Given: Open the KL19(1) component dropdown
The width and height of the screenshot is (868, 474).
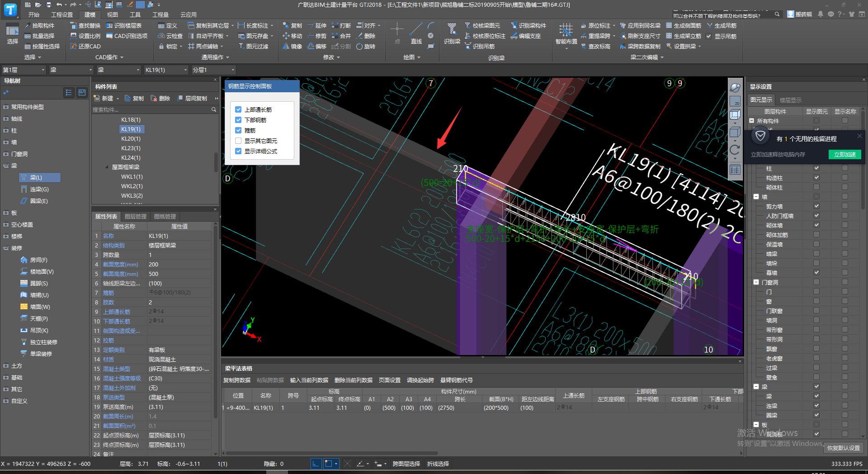Looking at the screenshot, I should point(166,70).
